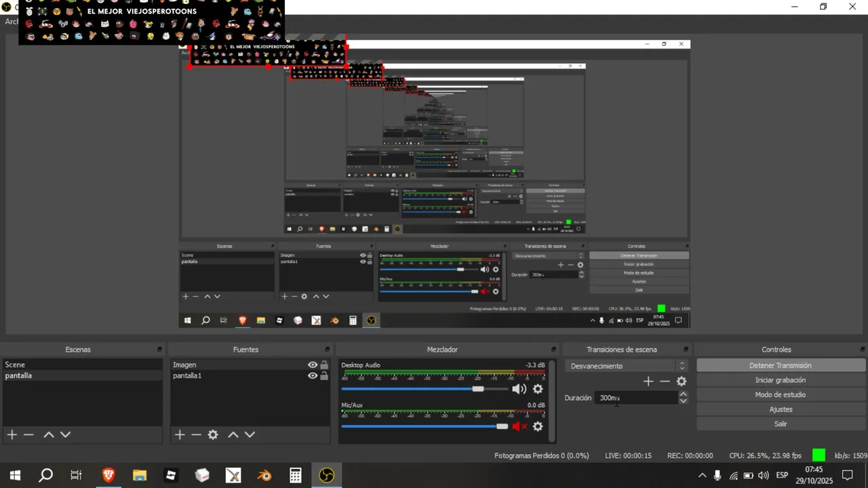This screenshot has width=868, height=488.
Task: Remove the selected source with the Fuentes minus icon
Action: coord(196,434)
